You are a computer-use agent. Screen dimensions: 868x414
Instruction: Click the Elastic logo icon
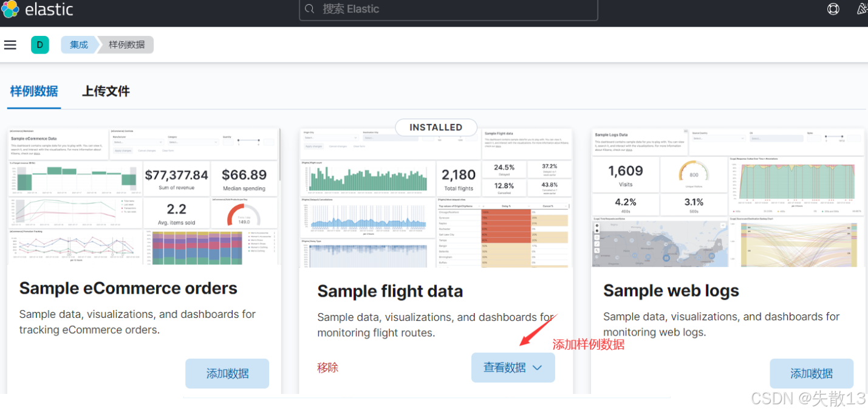click(x=10, y=9)
